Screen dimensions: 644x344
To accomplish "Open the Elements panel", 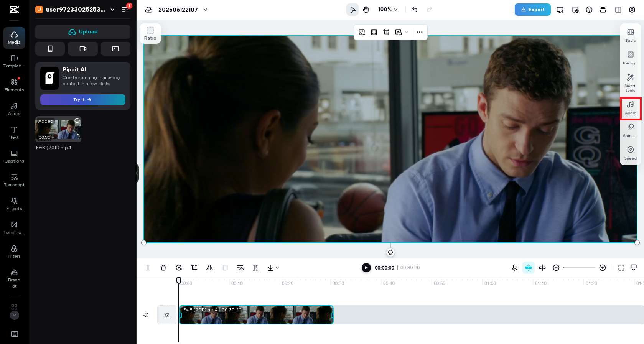I will coord(14,85).
